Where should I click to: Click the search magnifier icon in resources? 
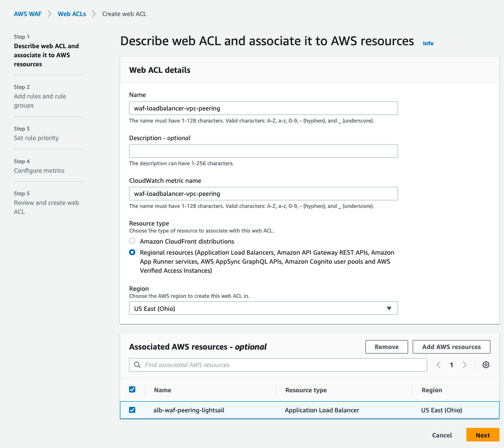tap(137, 365)
